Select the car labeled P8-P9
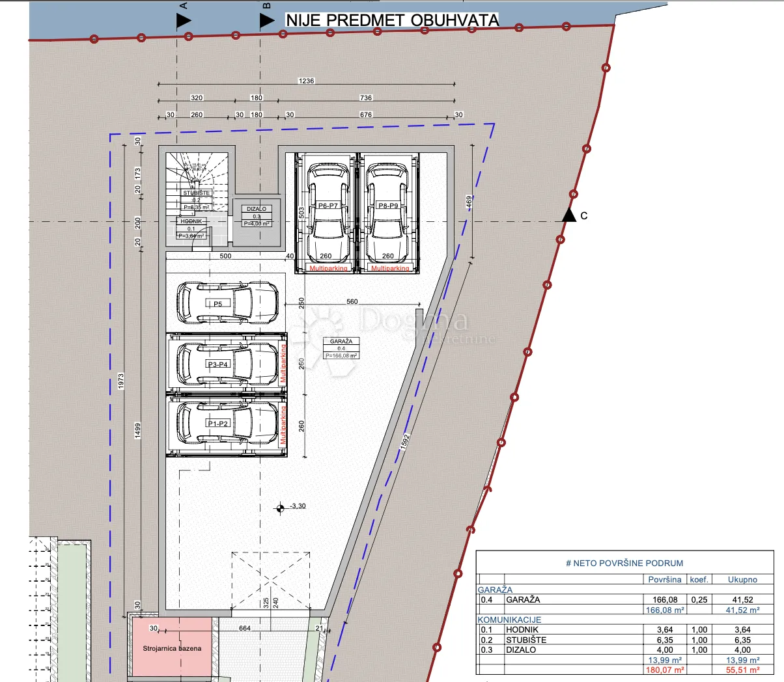784x682 pixels. (x=387, y=211)
